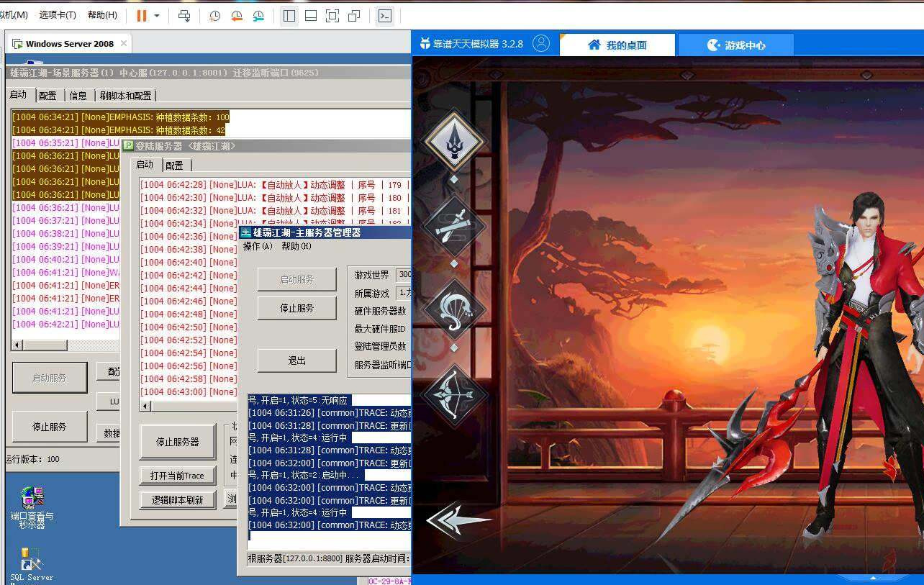The width and height of the screenshot is (924, 585).
Task: Select the bow and arrow class icon
Action: point(453,394)
